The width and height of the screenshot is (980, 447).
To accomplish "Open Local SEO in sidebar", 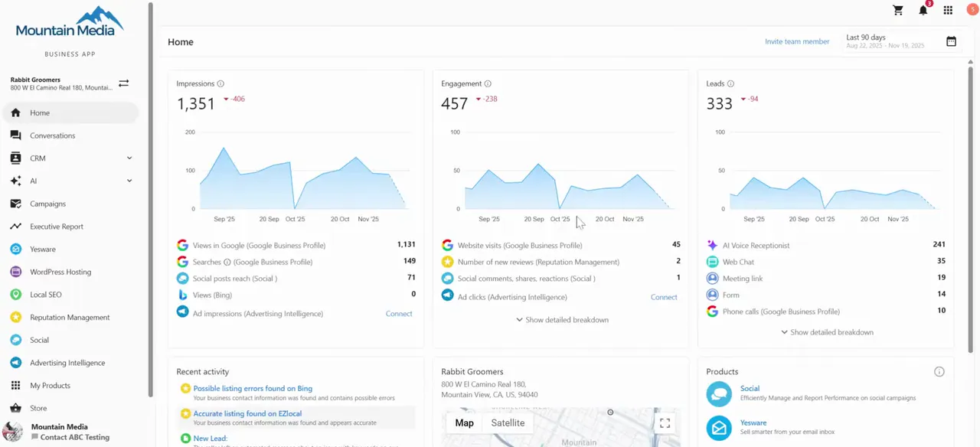I will click(x=70, y=295).
